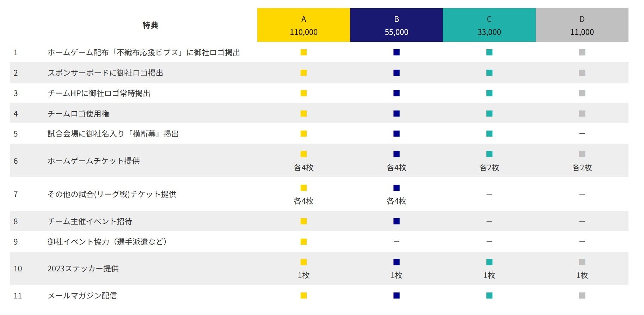This screenshot has width=644, height=315.
Task: Click plan B's navy marker for チーム主催イベント招待
Action: [x=397, y=221]
